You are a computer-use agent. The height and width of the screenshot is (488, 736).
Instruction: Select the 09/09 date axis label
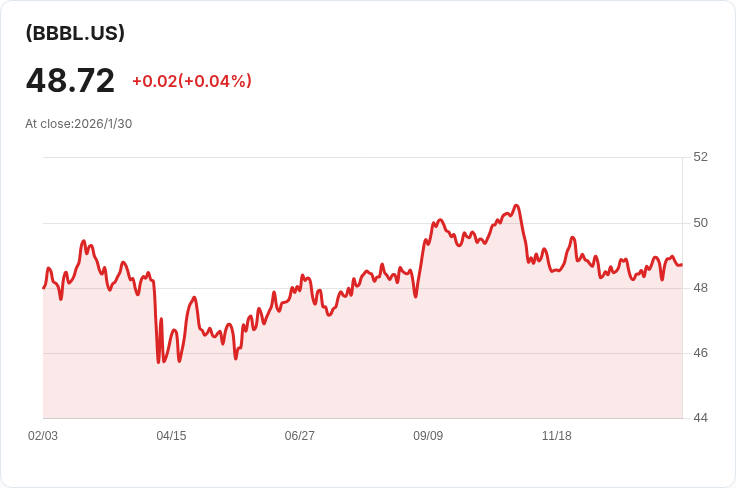click(428, 436)
